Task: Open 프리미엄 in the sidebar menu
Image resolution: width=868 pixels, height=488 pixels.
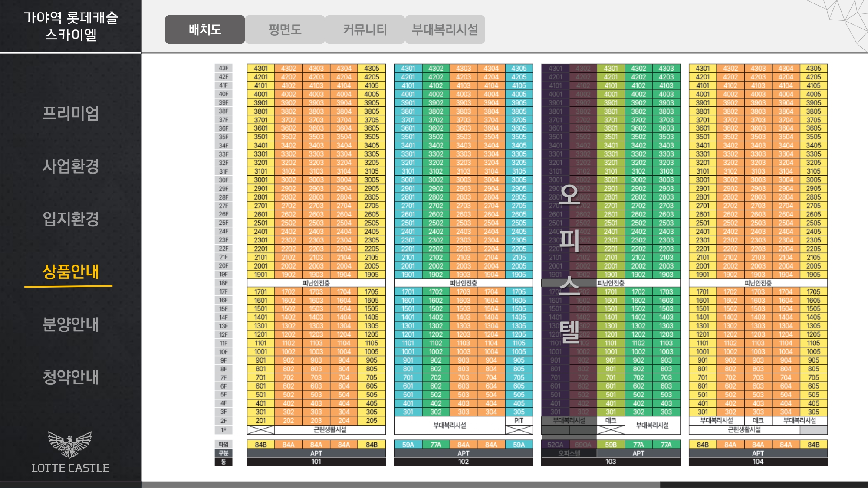Action: pyautogui.click(x=70, y=113)
